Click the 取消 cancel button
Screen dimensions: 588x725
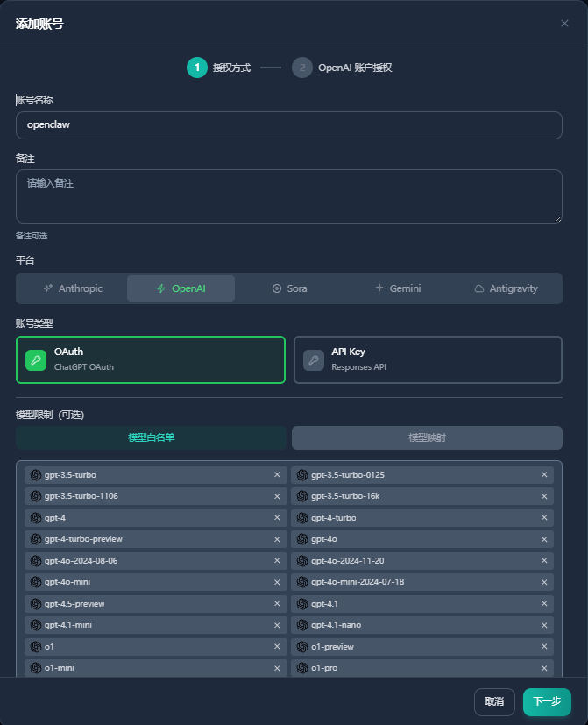tap(494, 701)
